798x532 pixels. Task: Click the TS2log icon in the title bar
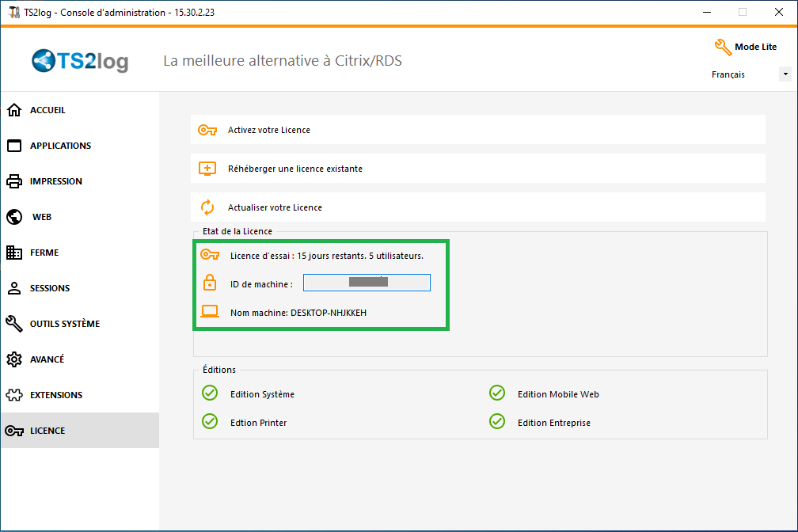[x=14, y=12]
